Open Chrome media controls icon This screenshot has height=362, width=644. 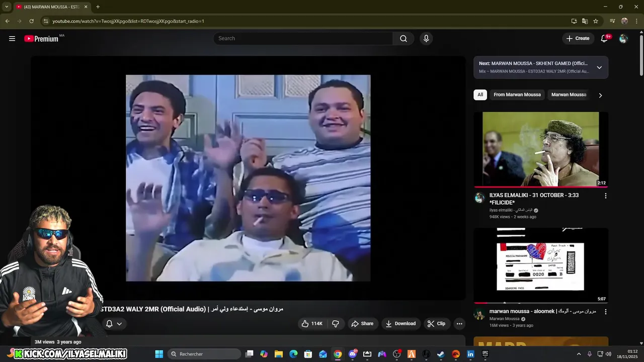[x=612, y=21]
